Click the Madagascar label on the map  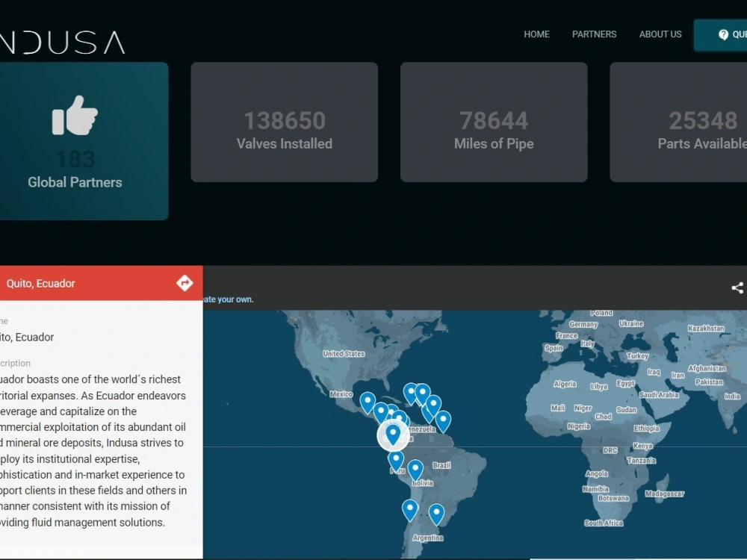point(665,494)
